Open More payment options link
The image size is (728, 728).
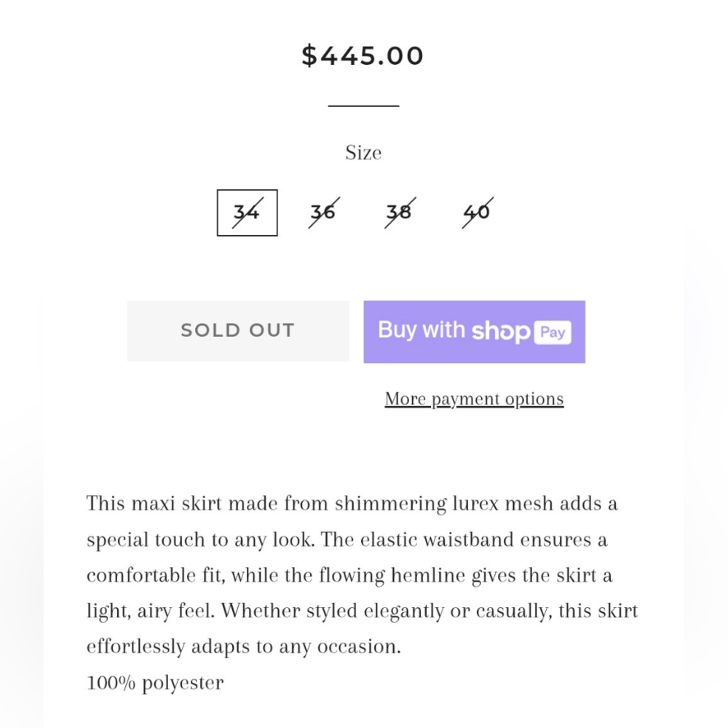point(474,399)
